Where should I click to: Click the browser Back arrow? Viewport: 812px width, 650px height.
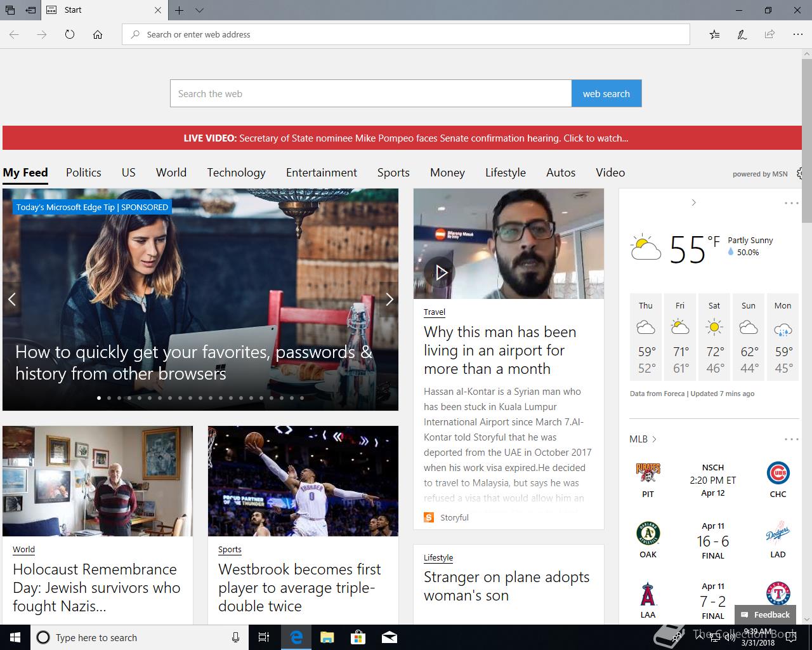pos(14,34)
